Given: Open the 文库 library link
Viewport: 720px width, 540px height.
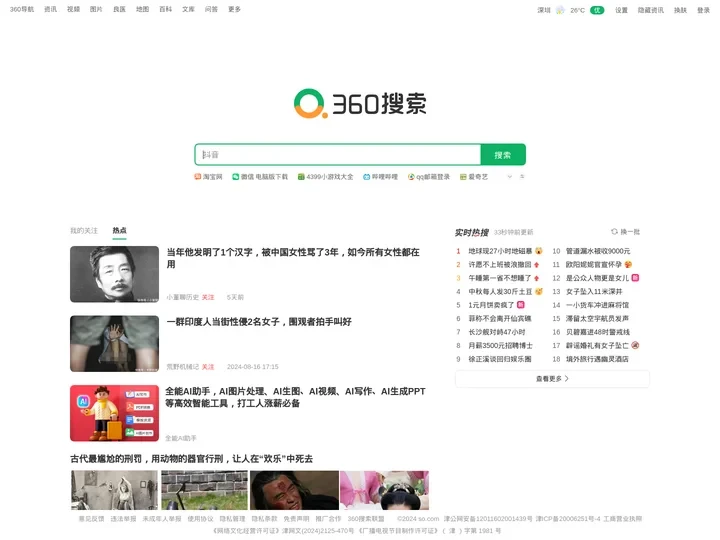Looking at the screenshot, I should [188, 9].
